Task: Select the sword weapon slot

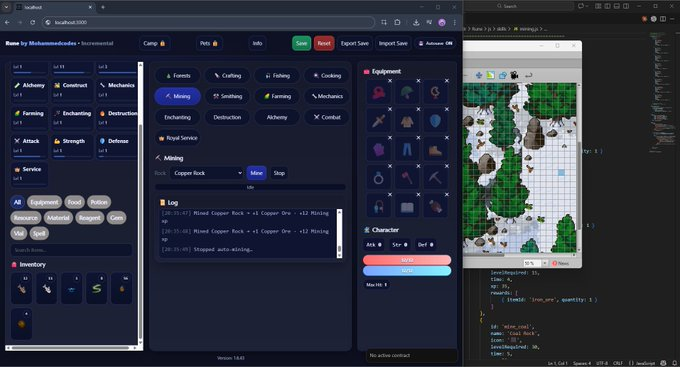Action: pyautogui.click(x=379, y=121)
